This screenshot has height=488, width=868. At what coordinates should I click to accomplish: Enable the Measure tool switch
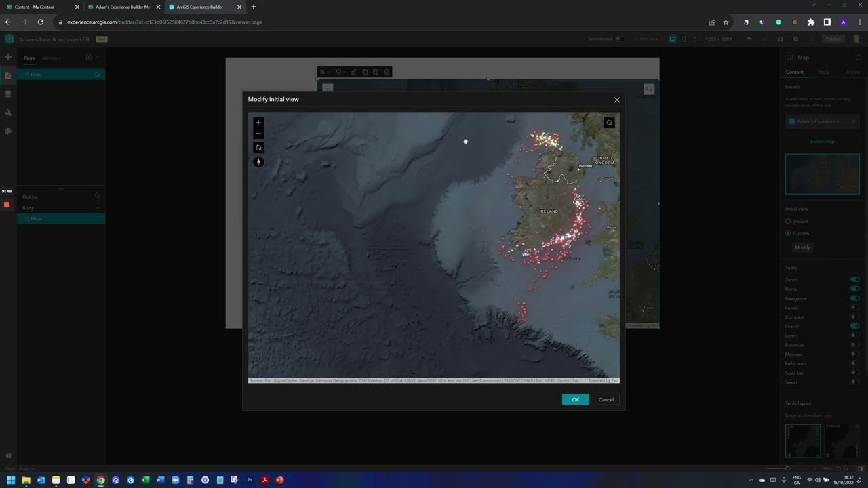pos(855,354)
